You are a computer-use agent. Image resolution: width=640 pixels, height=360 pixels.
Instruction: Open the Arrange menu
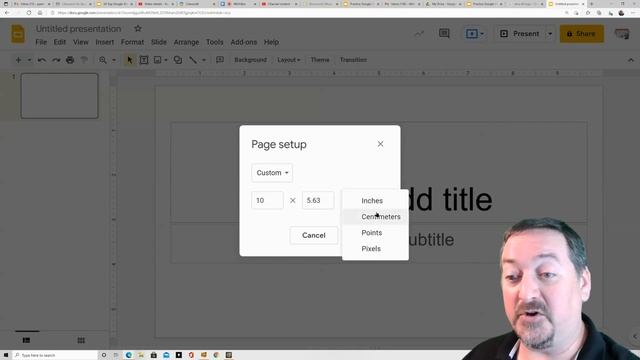click(186, 42)
